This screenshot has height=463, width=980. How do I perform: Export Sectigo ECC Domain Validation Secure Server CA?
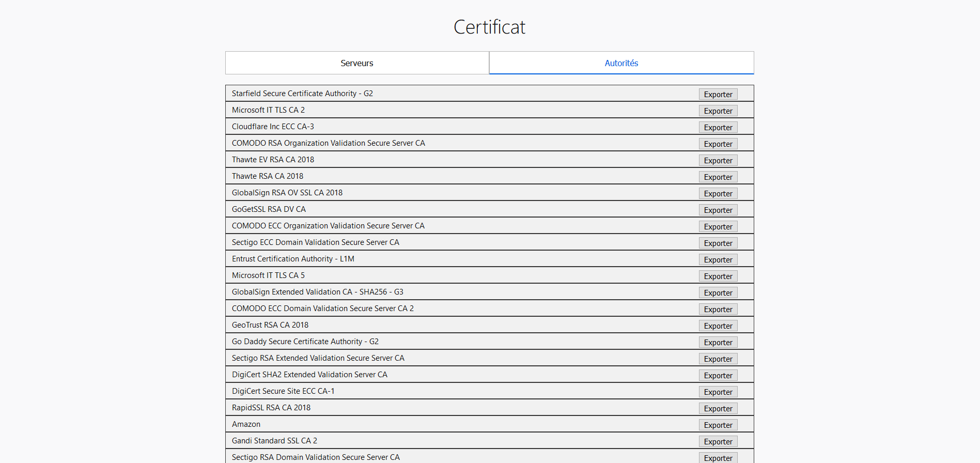tap(718, 243)
